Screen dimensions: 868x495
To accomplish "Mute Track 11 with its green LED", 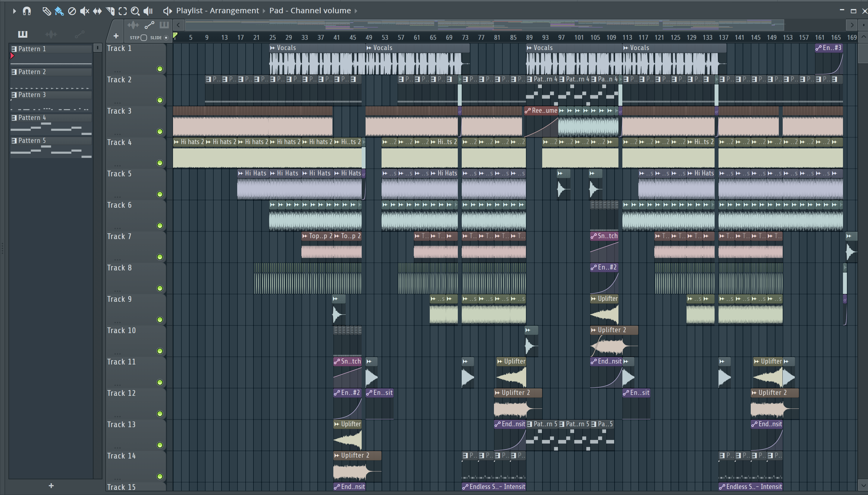I will pos(160,383).
